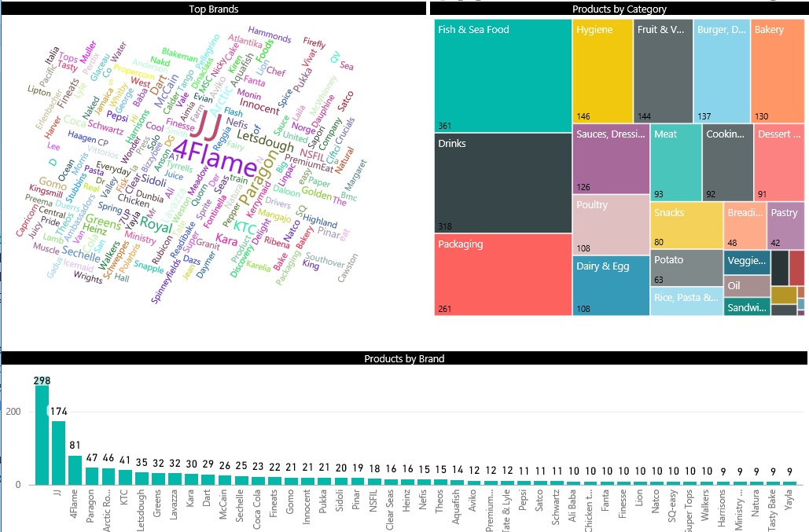809x532 pixels.
Task: Select the JJ bar with value 174
Action: tap(58, 453)
